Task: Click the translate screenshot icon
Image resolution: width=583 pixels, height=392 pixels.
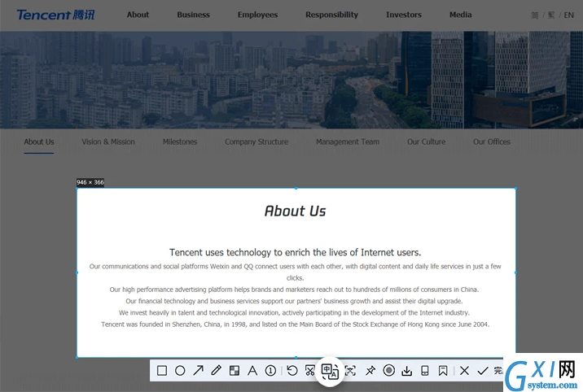Action: pos(330,372)
